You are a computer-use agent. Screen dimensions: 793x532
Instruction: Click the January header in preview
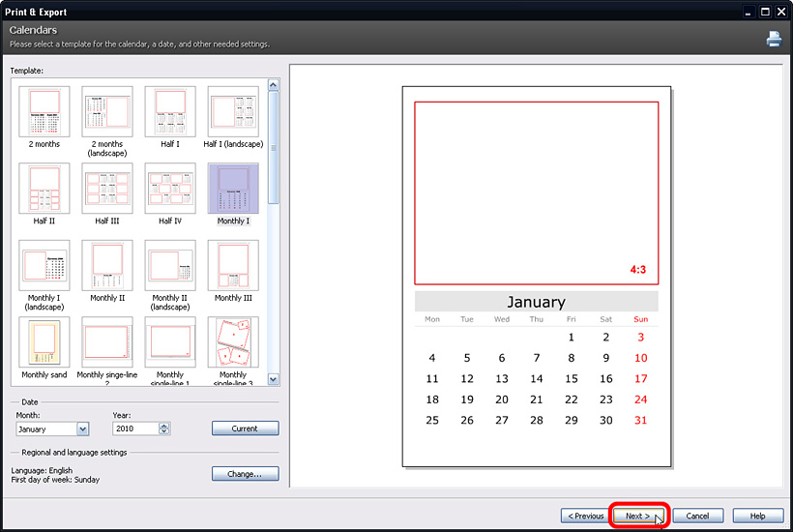(x=537, y=302)
